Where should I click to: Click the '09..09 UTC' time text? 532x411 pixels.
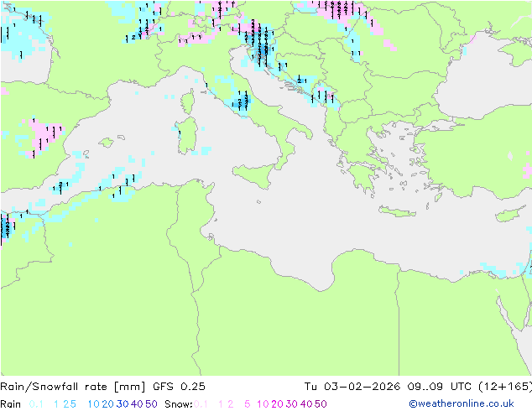pyautogui.click(x=440, y=387)
